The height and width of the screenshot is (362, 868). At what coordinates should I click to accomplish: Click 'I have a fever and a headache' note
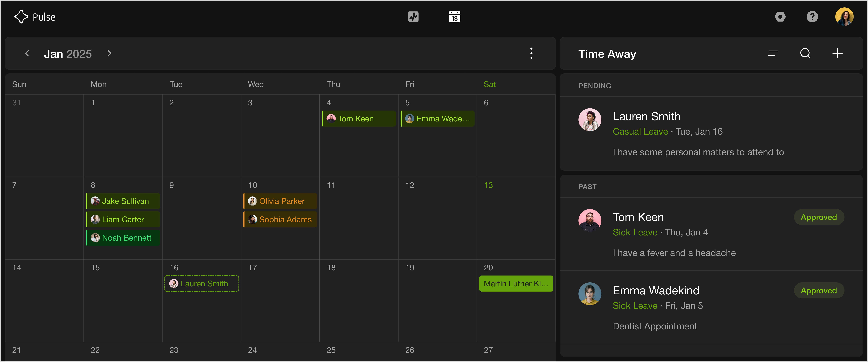(674, 253)
